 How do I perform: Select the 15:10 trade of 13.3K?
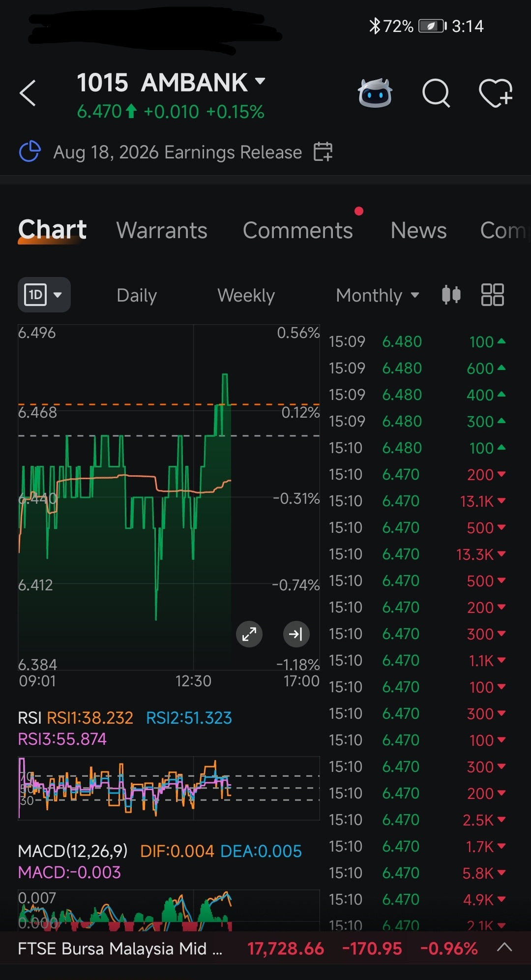pos(417,554)
